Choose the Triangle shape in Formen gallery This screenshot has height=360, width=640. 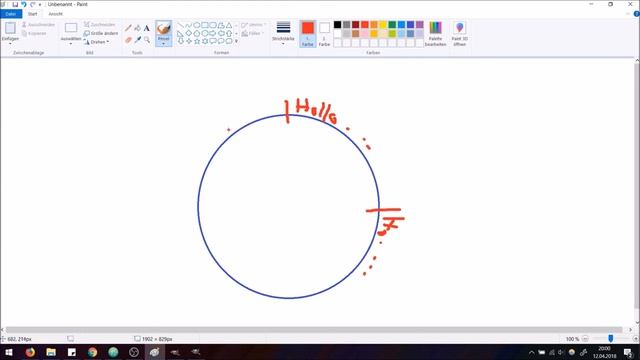[x=229, y=25]
